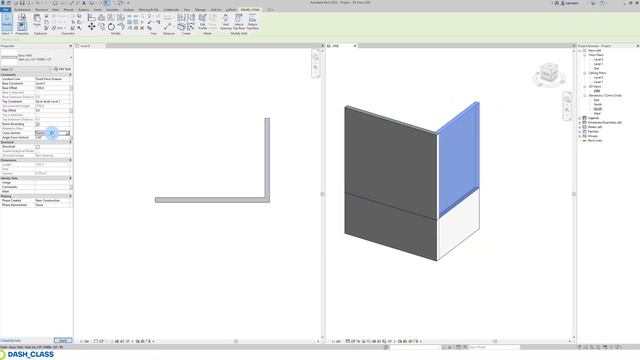Viewport: 640px width, 360px height.
Task: Select Level 1 under Floor Plans
Action: (x=598, y=64)
